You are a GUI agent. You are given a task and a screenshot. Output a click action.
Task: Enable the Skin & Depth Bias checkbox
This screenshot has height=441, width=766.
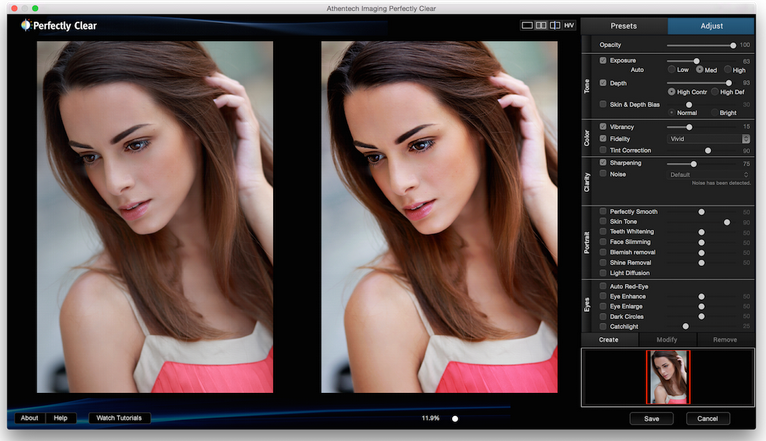[602, 104]
